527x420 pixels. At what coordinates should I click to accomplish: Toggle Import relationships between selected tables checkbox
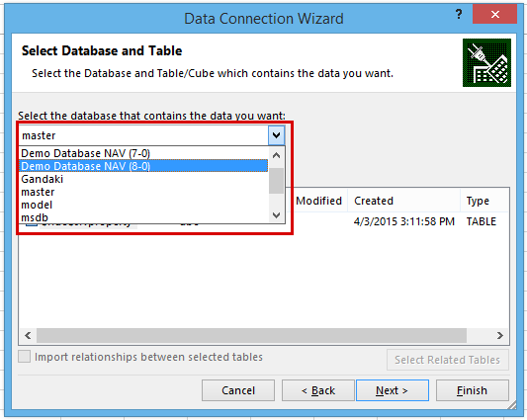tap(24, 357)
